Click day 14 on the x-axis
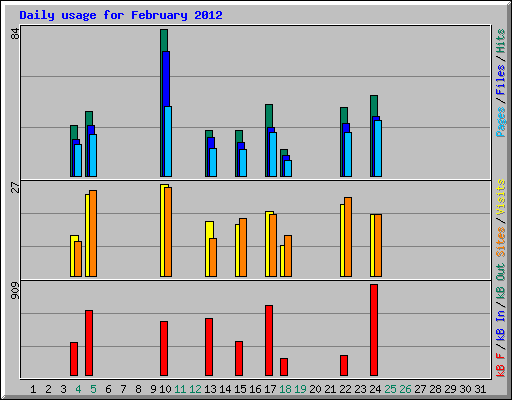The height and width of the screenshot is (400, 512). pyautogui.click(x=225, y=389)
